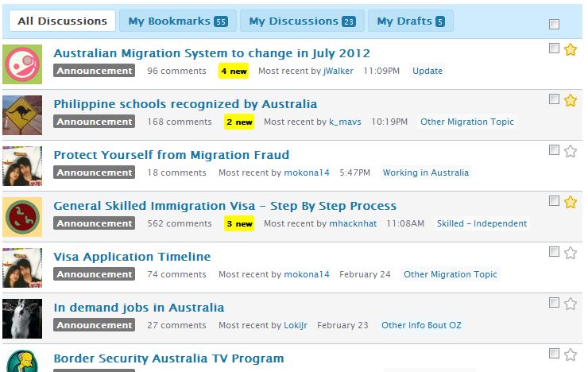Open LokiJr's profile link
The image size is (588, 372).
(x=296, y=325)
